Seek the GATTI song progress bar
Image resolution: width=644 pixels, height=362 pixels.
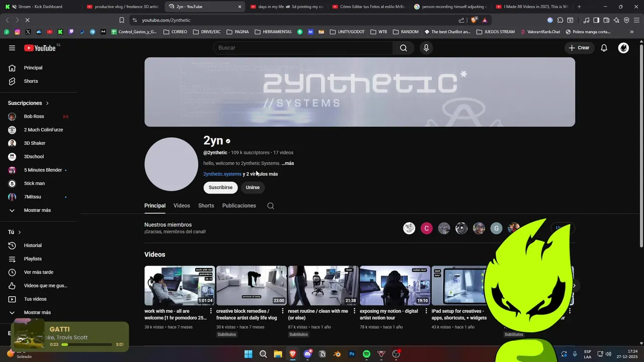[x=86, y=344]
